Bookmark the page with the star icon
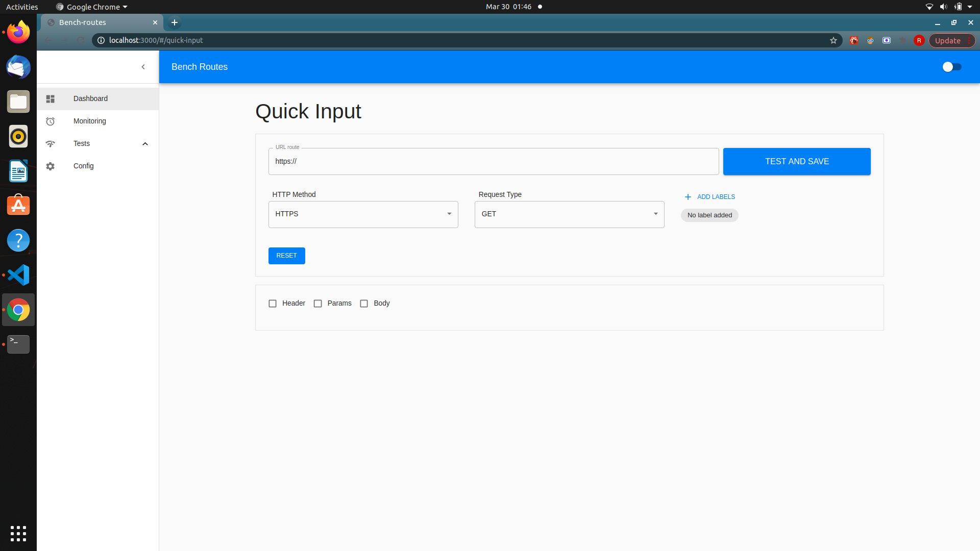This screenshot has width=980, height=551. (x=833, y=40)
